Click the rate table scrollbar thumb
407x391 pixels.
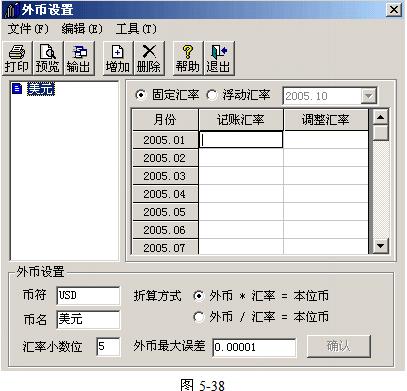point(380,133)
